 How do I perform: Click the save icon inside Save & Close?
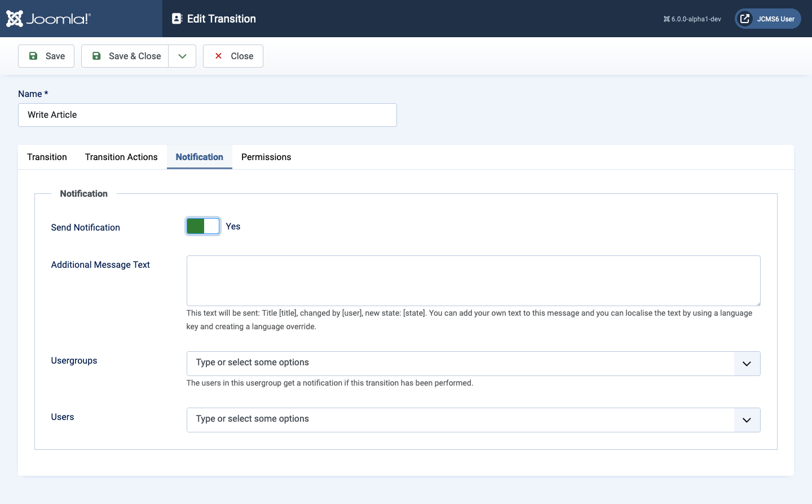pos(96,56)
